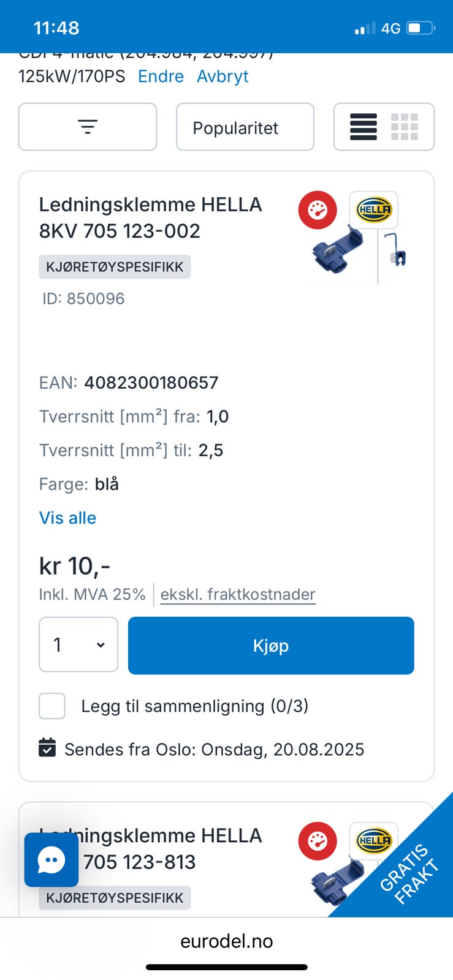Image resolution: width=453 pixels, height=980 pixels.
Task: Tap the red gauge badge on second product
Action: point(318,841)
